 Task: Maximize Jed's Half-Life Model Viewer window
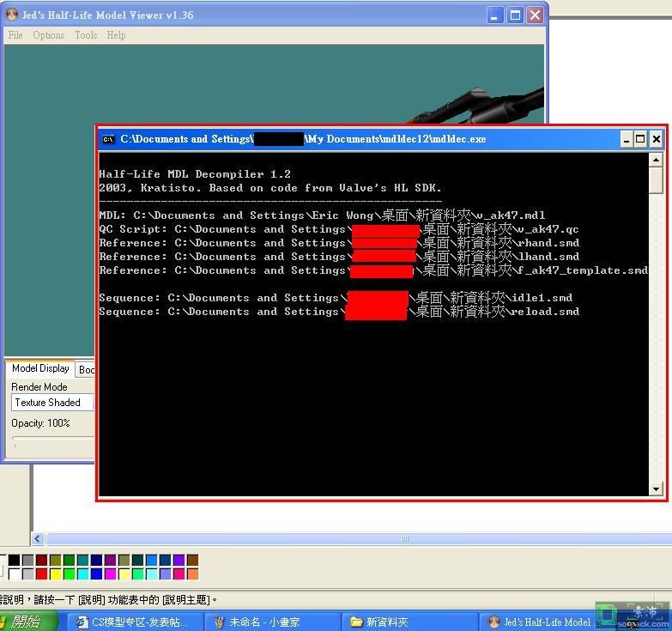tap(515, 15)
